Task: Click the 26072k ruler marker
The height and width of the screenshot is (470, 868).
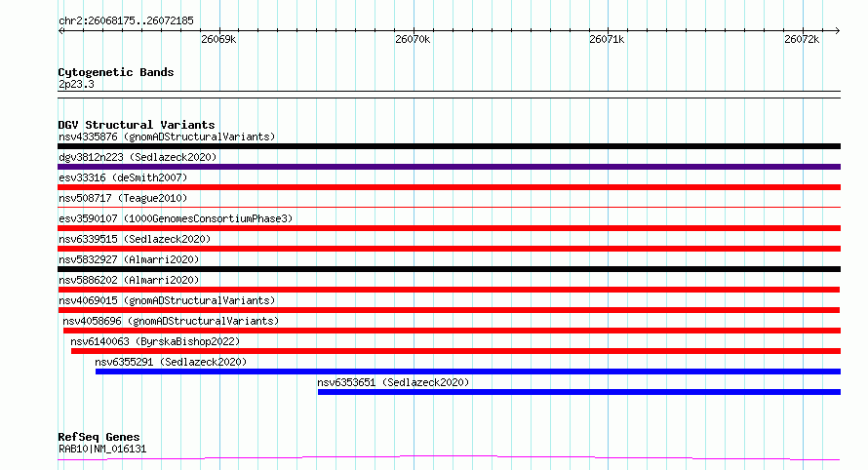Action: point(802,39)
